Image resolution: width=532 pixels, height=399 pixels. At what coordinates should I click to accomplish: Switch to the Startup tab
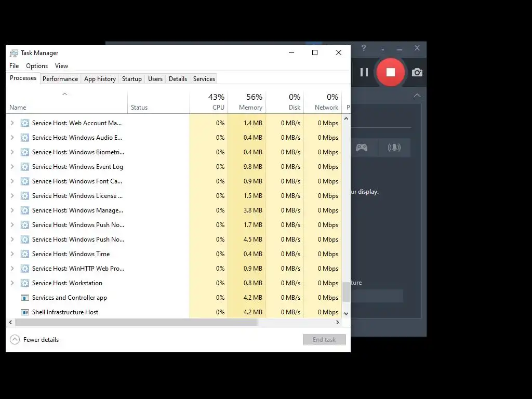point(131,79)
